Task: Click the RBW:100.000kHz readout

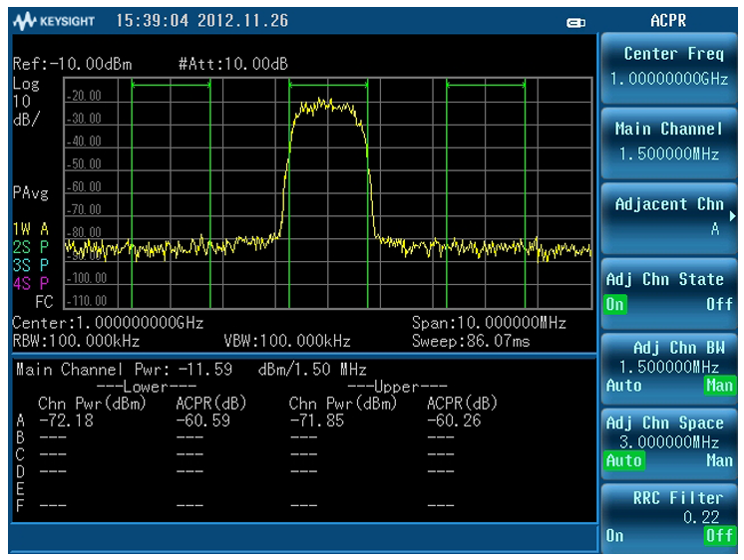Action: pyautogui.click(x=76, y=342)
